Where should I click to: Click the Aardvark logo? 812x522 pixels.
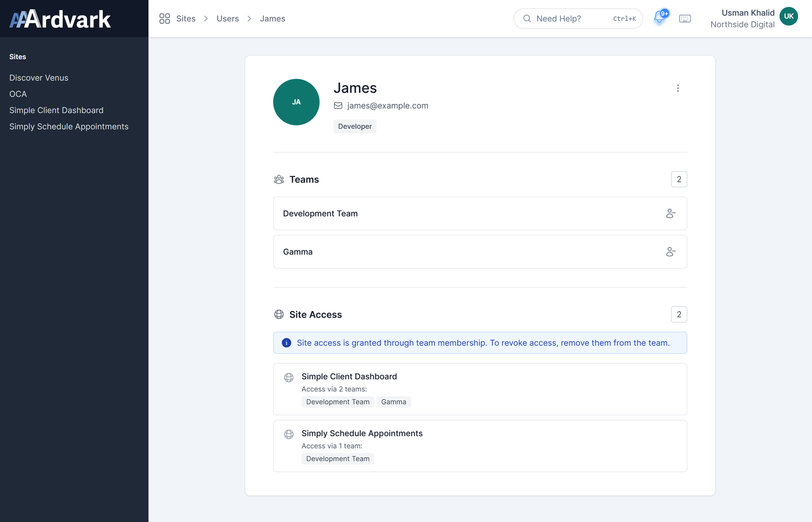click(60, 19)
